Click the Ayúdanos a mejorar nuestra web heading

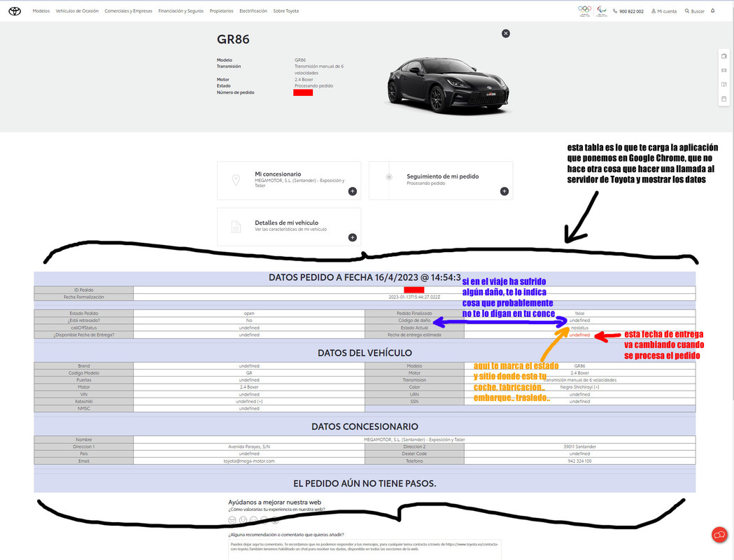pos(275,503)
